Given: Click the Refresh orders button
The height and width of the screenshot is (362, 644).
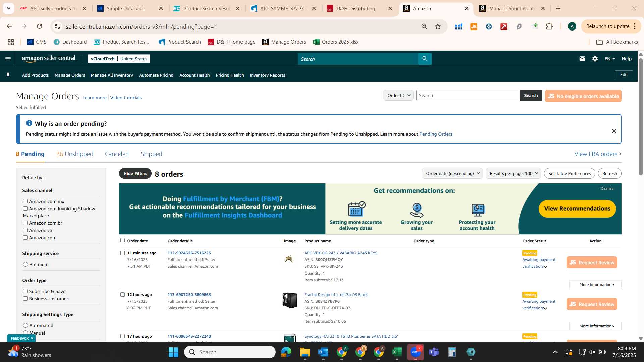Looking at the screenshot, I should [609, 173].
